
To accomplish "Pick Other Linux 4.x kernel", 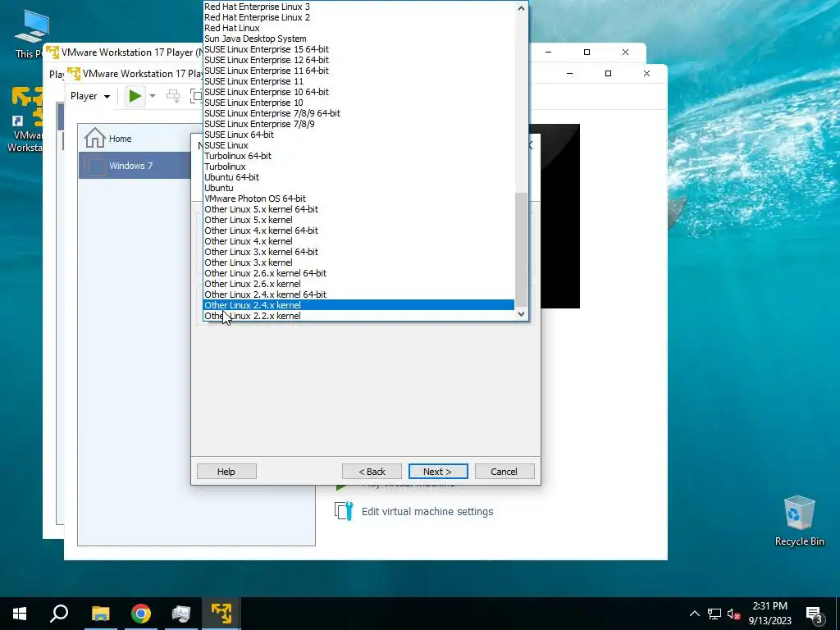I will click(x=359, y=242).
